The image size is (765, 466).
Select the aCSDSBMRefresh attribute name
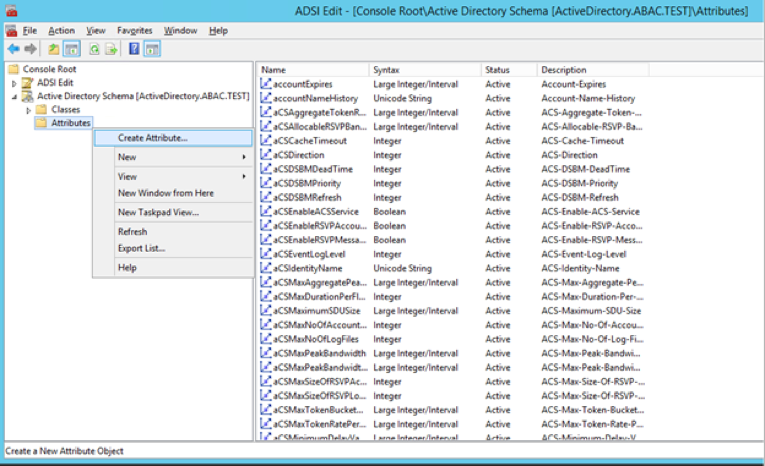307,197
